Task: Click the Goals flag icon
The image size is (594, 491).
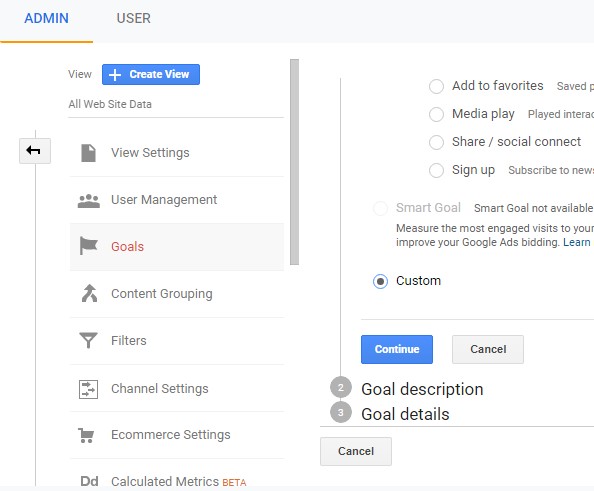Action: tap(89, 246)
